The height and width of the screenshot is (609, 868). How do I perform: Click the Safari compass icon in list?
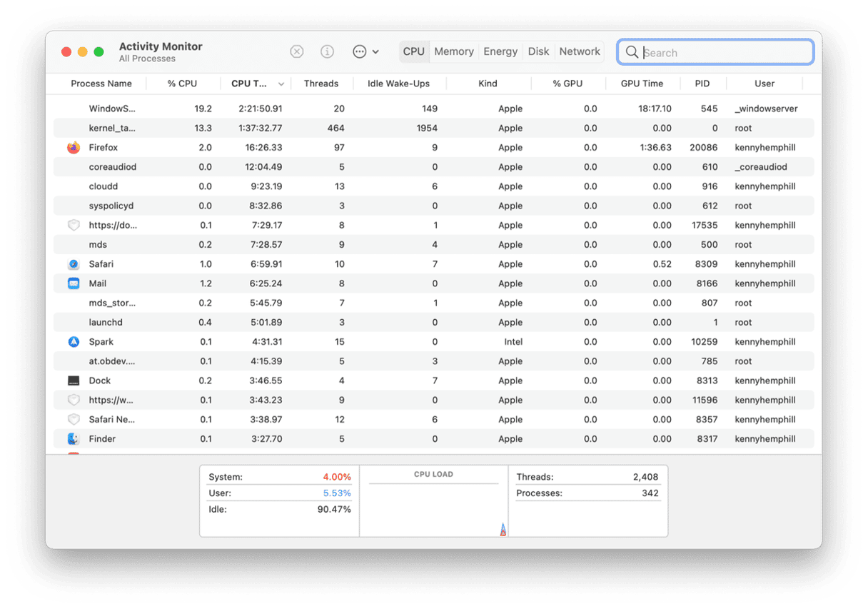tap(74, 264)
